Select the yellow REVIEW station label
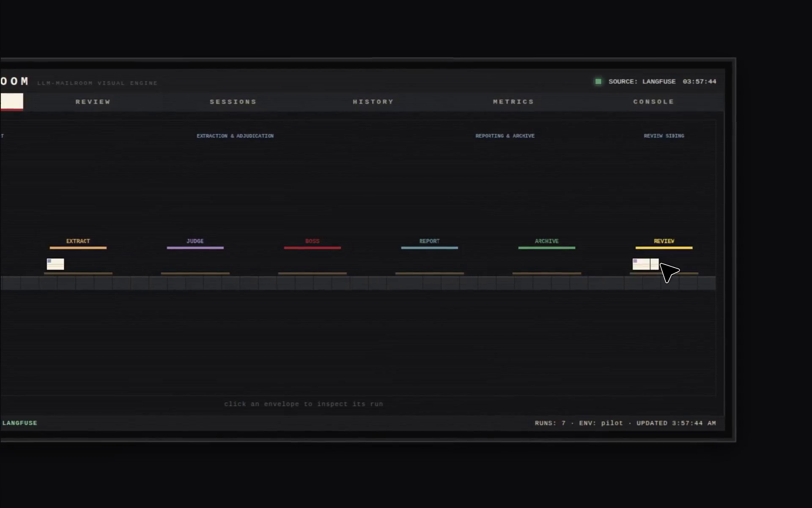 coord(664,241)
